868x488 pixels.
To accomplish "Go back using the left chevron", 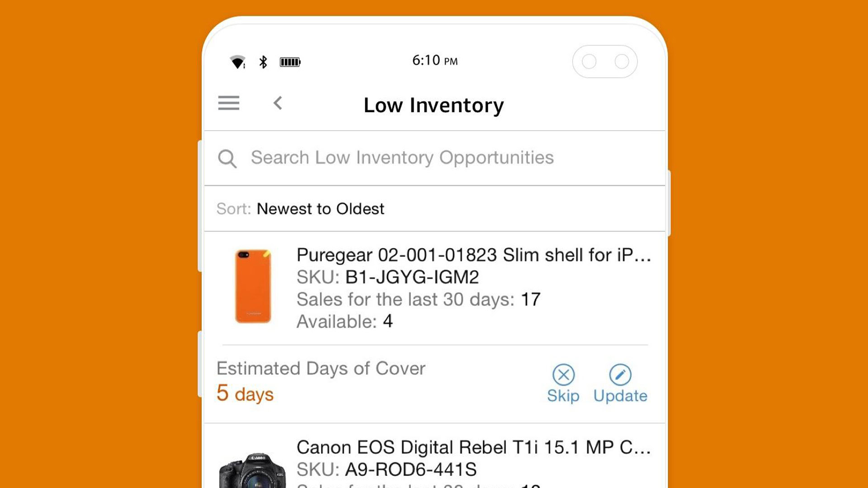I will (x=278, y=103).
